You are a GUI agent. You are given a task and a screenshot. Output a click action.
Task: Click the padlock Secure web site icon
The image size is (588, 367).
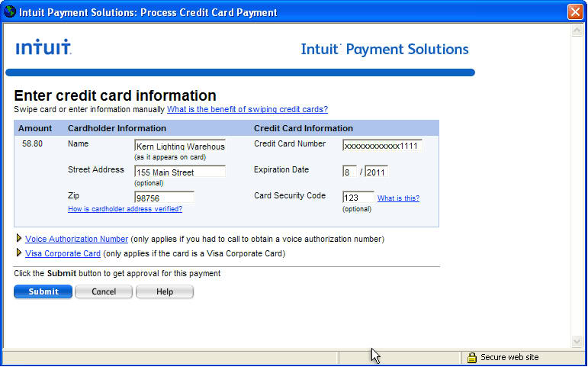coord(471,357)
